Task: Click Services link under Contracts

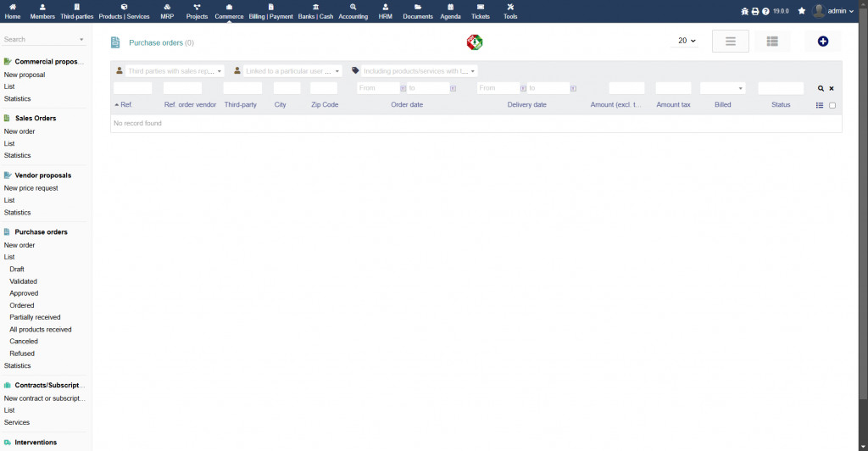Action: point(17,422)
